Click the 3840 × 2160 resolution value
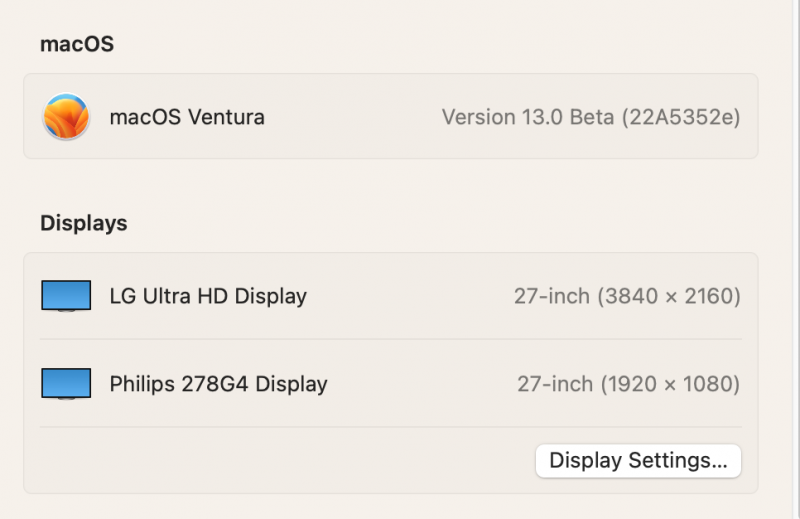Screen dimensions: 800x519 (x=669, y=296)
